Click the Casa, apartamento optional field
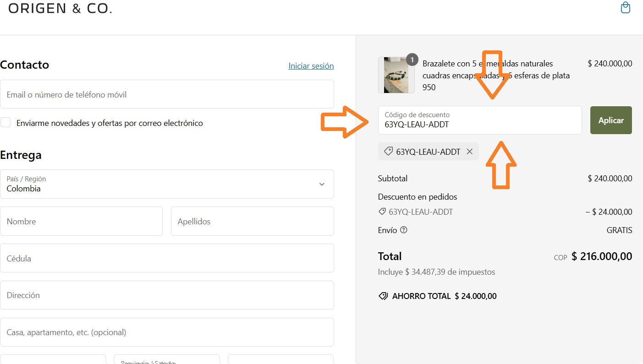Screen dimensions: 643x364 click(167, 332)
